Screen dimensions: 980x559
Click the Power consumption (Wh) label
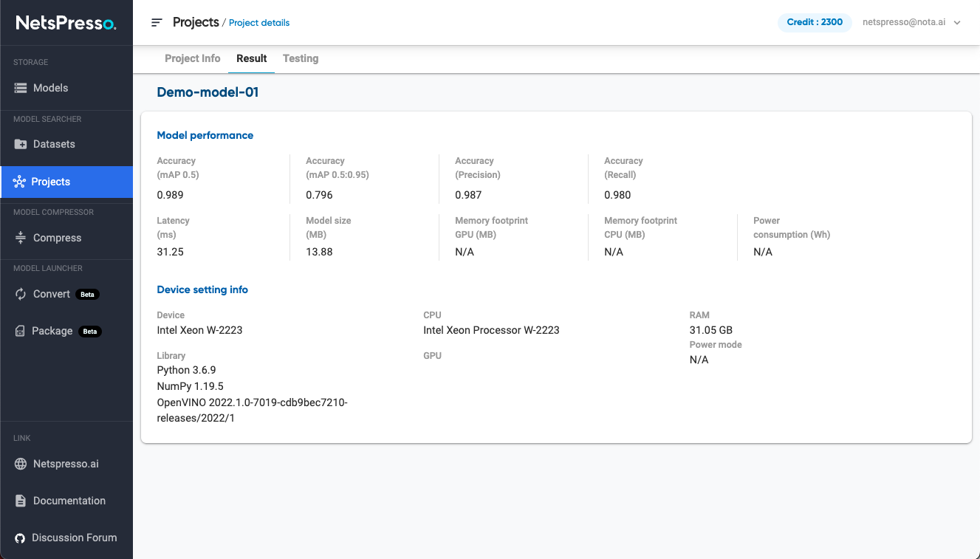[x=792, y=227]
